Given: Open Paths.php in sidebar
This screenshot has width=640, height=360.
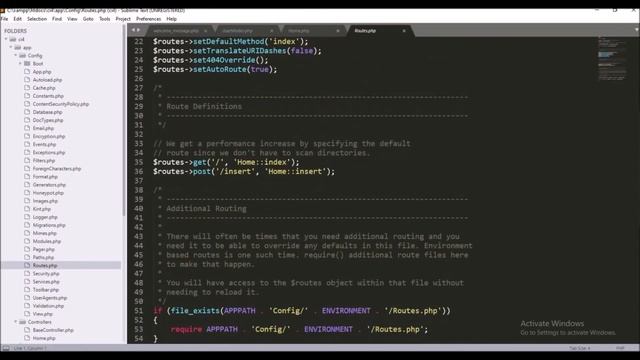Looking at the screenshot, I should coord(43,258).
